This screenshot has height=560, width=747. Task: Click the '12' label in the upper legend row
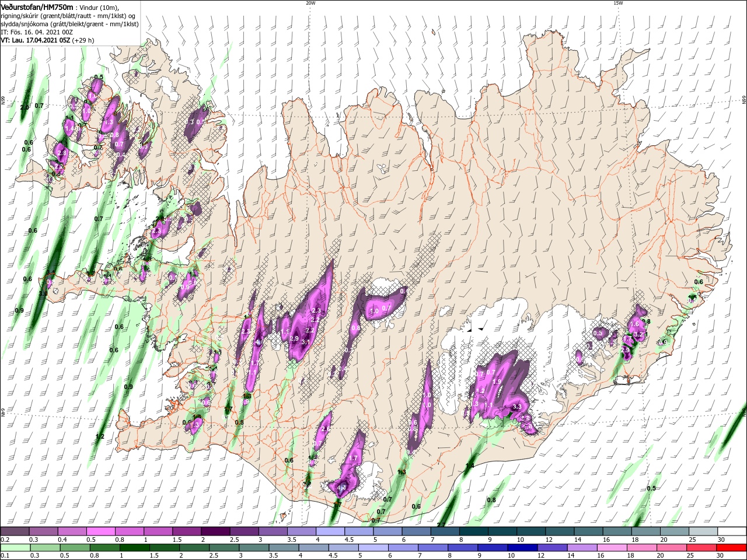pos(549,540)
